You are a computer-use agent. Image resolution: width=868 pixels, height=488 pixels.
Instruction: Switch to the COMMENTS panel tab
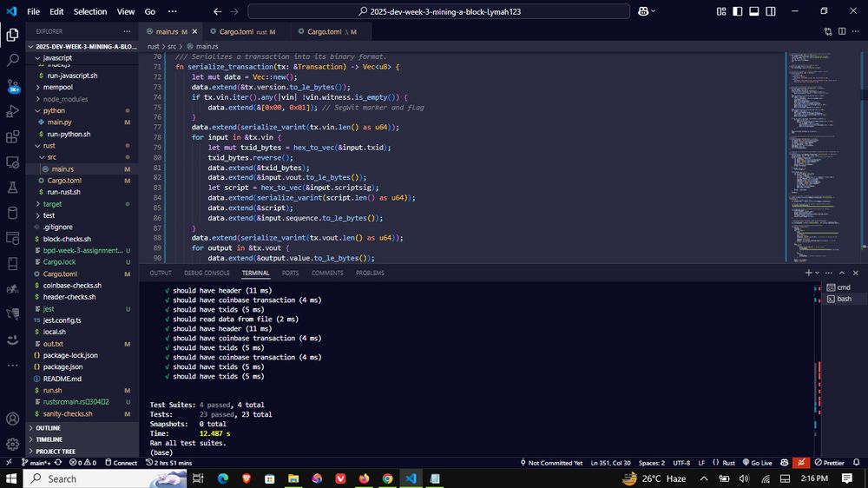(327, 273)
